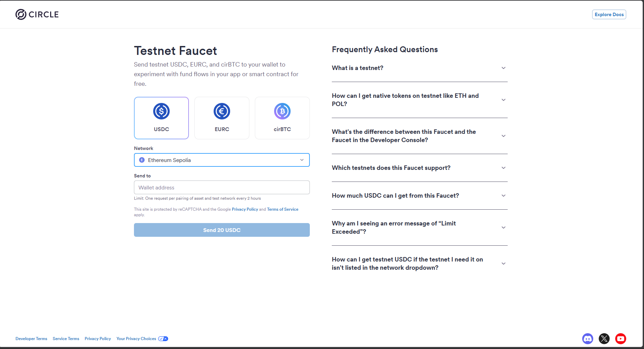Screen dimensions: 644x349
Task: Open Service Terms in the footer
Action: [x=66, y=339]
